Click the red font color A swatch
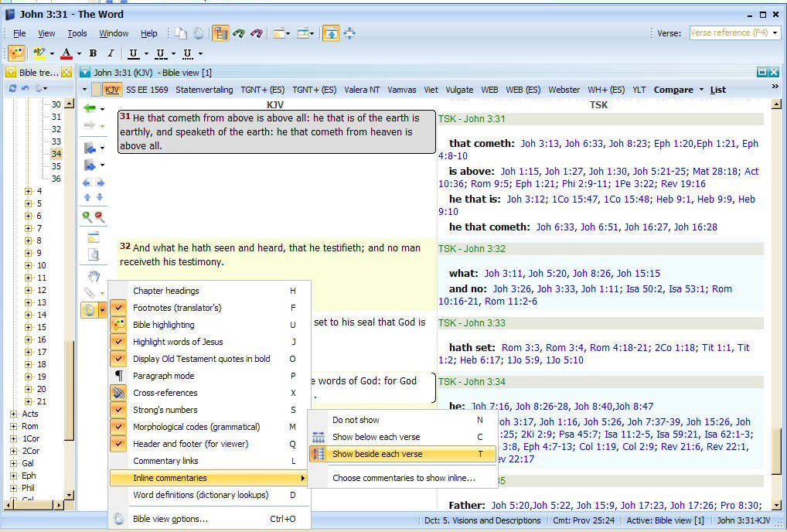The width and height of the screenshot is (787, 532). [x=66, y=53]
